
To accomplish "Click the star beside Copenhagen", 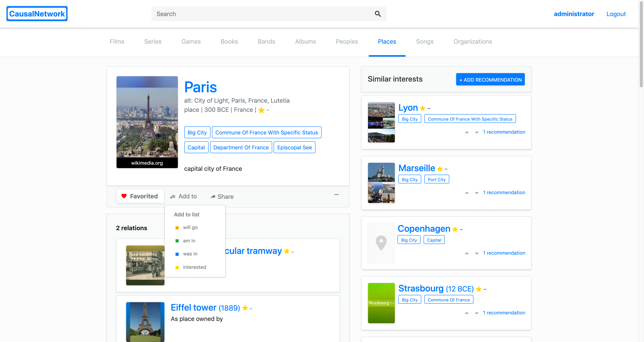I will pyautogui.click(x=455, y=229).
